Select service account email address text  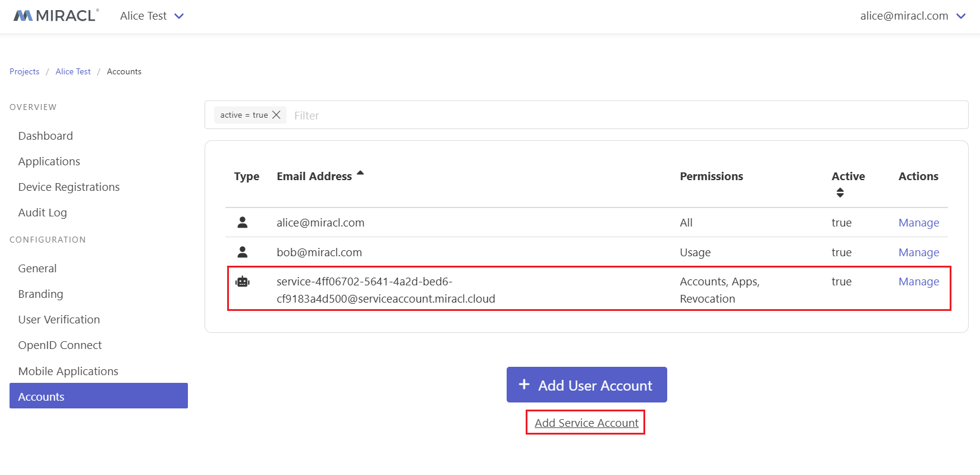pyautogui.click(x=386, y=290)
